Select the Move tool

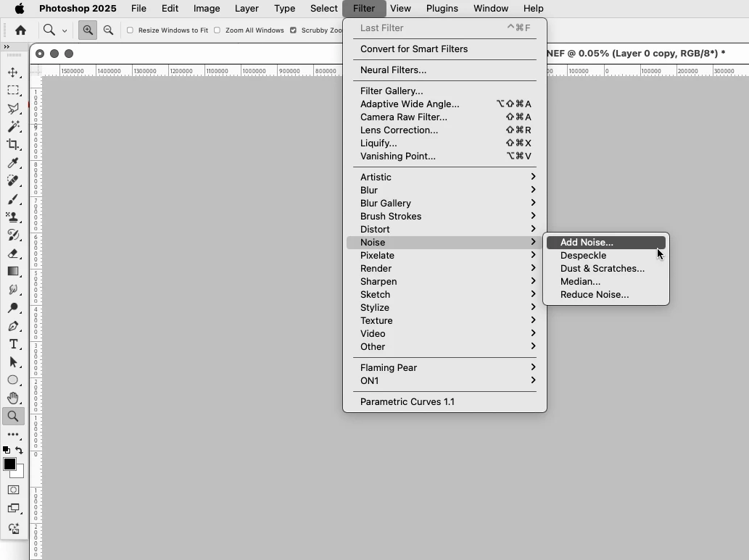coord(13,72)
